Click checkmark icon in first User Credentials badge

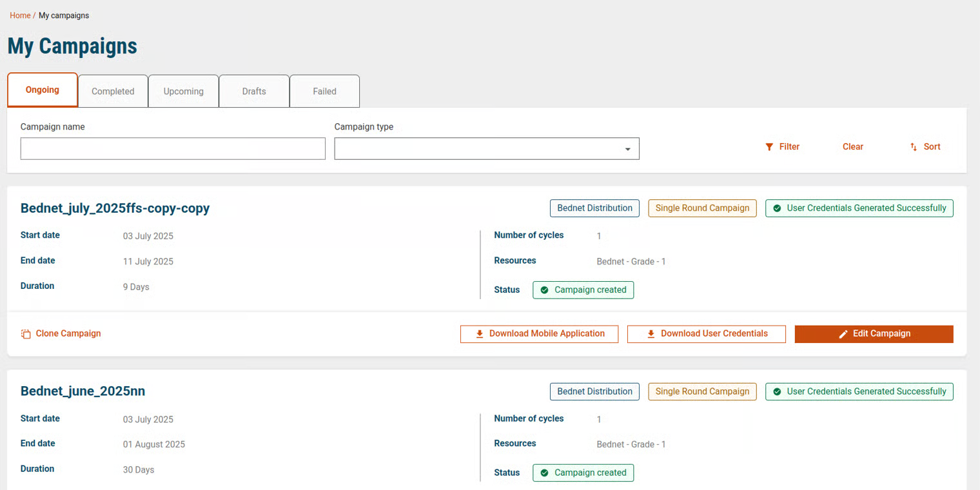tap(777, 208)
